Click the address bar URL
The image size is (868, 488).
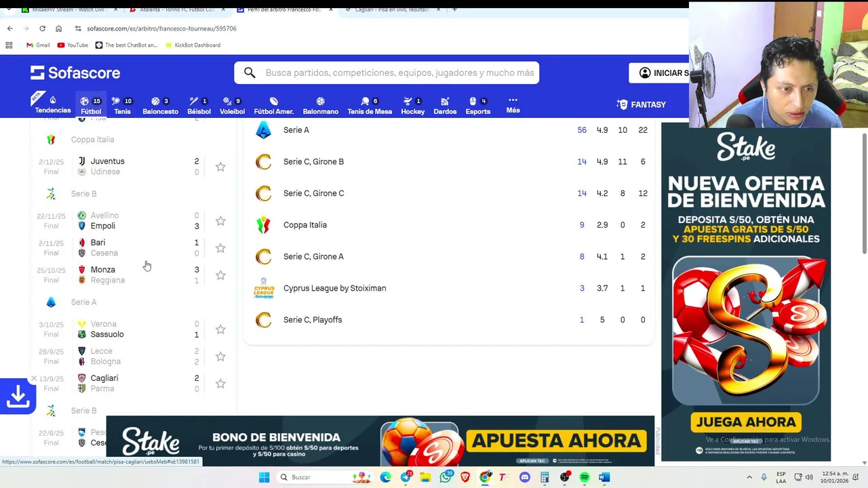pyautogui.click(x=161, y=28)
